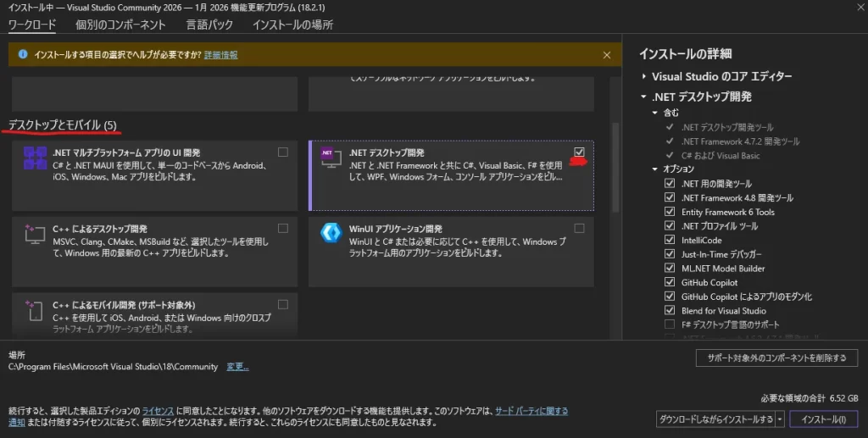Click the C++ desktop development monitor icon
This screenshot has height=438, width=868.
(36, 235)
